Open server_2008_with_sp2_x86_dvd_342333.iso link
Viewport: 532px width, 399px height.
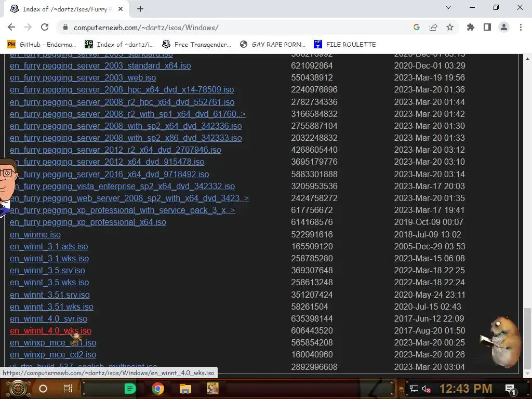pos(126,138)
